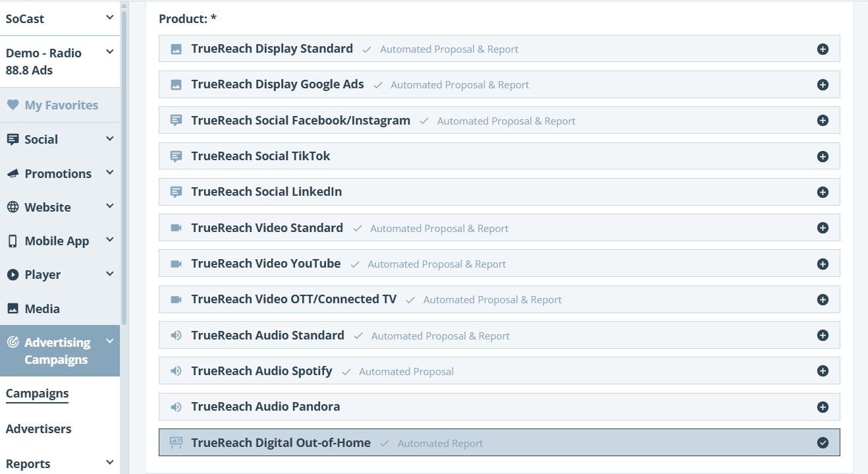This screenshot has height=474, width=868.
Task: Add TrueReach Display Google Ads with its plus button
Action: click(x=823, y=84)
